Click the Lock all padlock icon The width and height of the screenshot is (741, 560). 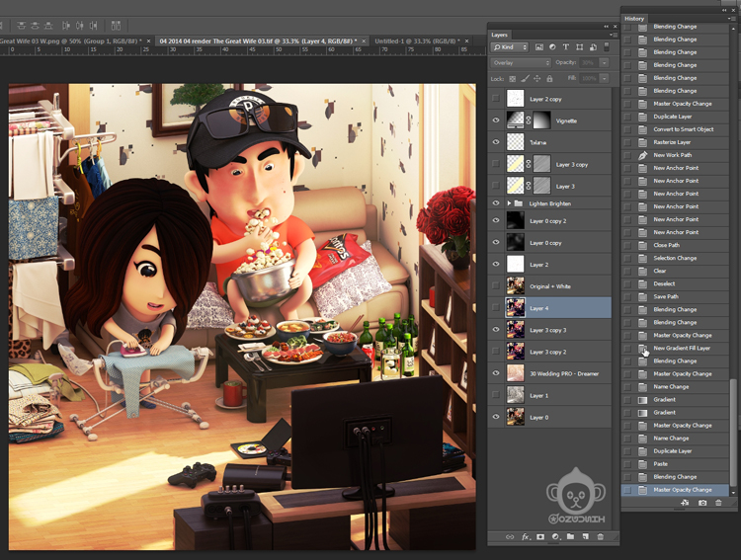549,78
